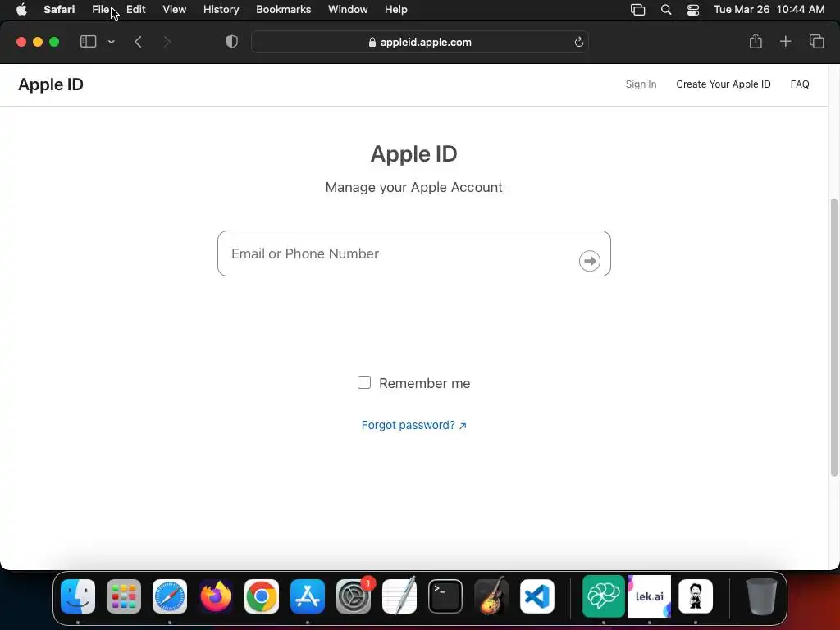The image size is (840, 630).
Task: Open the cartoon figure app in Dock
Action: (x=696, y=596)
